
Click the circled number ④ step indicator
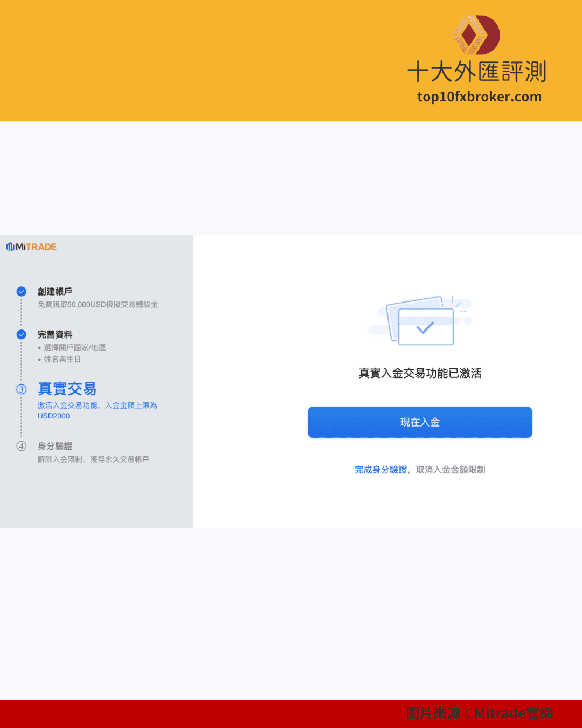pos(21,446)
